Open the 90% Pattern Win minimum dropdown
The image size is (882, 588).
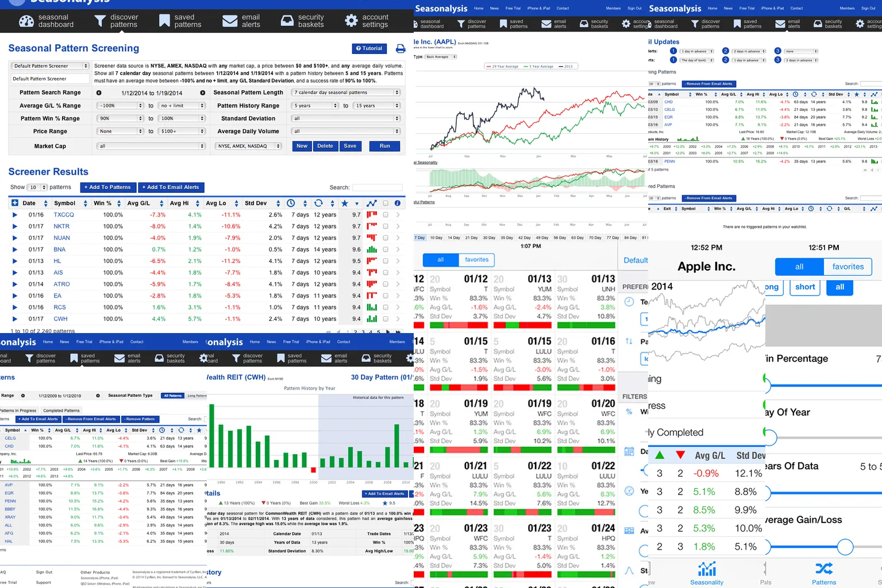120,118
